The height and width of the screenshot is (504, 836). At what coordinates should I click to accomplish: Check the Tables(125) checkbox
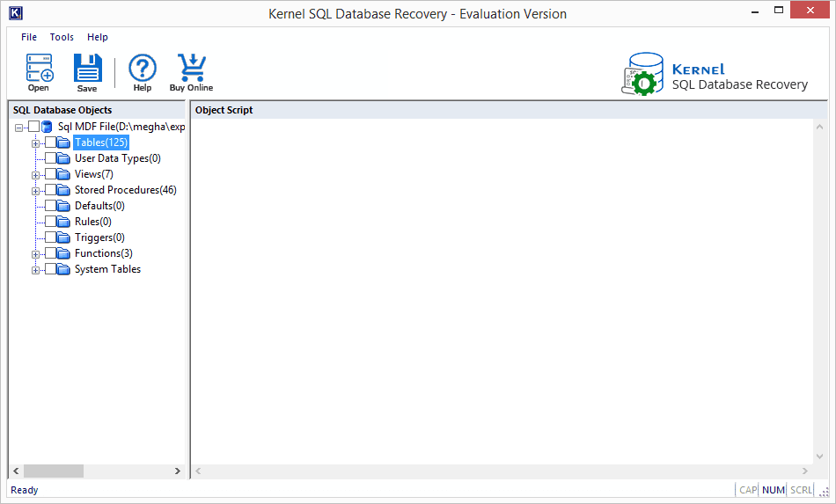tap(51, 142)
